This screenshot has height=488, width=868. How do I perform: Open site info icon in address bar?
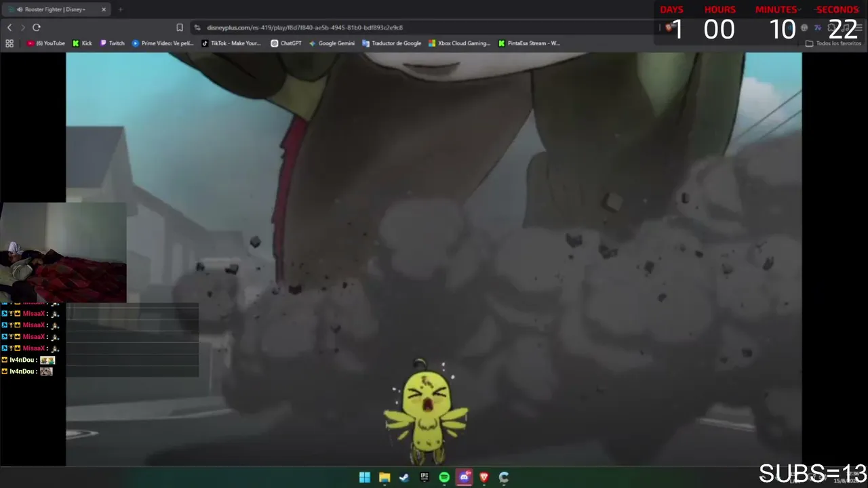pyautogui.click(x=197, y=27)
